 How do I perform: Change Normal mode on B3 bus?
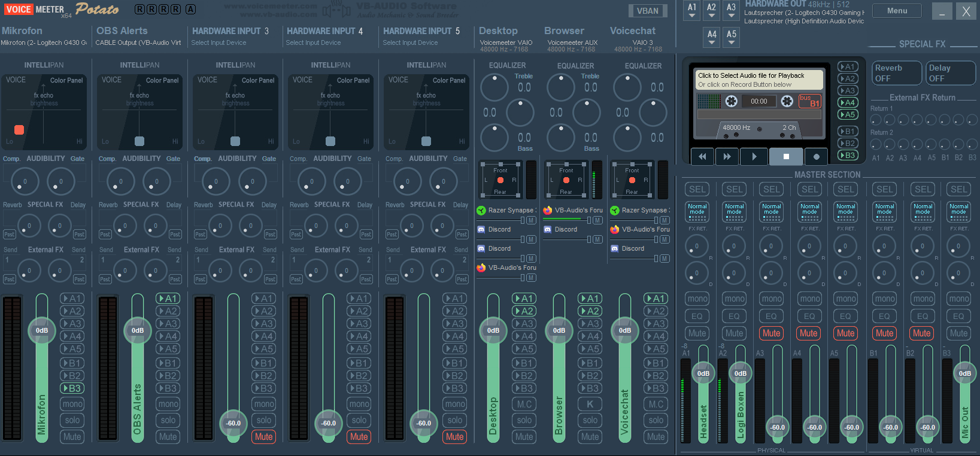[x=958, y=212]
